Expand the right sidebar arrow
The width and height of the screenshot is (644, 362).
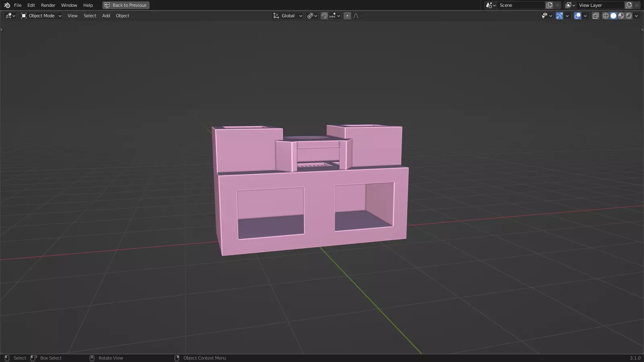pyautogui.click(x=642, y=29)
